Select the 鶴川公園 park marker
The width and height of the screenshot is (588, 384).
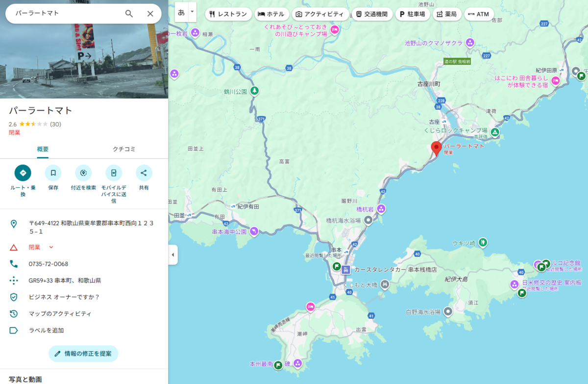(254, 91)
